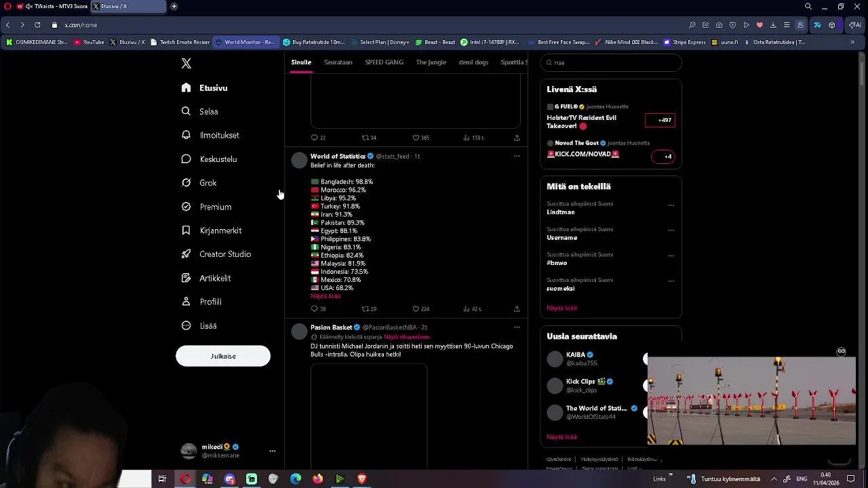Like the World of Statistics post

tap(420, 309)
